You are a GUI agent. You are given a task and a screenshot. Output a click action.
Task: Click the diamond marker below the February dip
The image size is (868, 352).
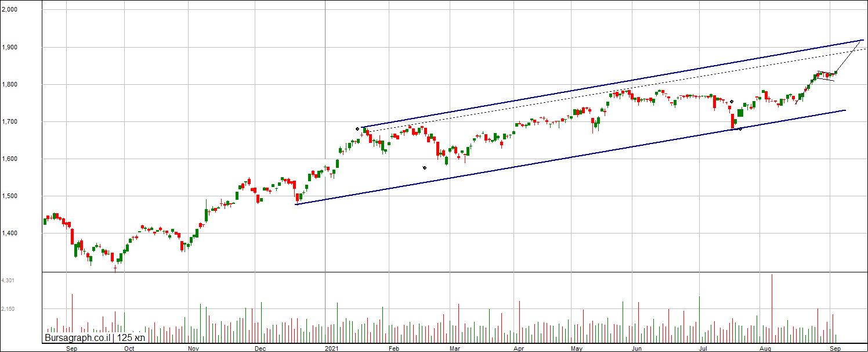[425, 168]
